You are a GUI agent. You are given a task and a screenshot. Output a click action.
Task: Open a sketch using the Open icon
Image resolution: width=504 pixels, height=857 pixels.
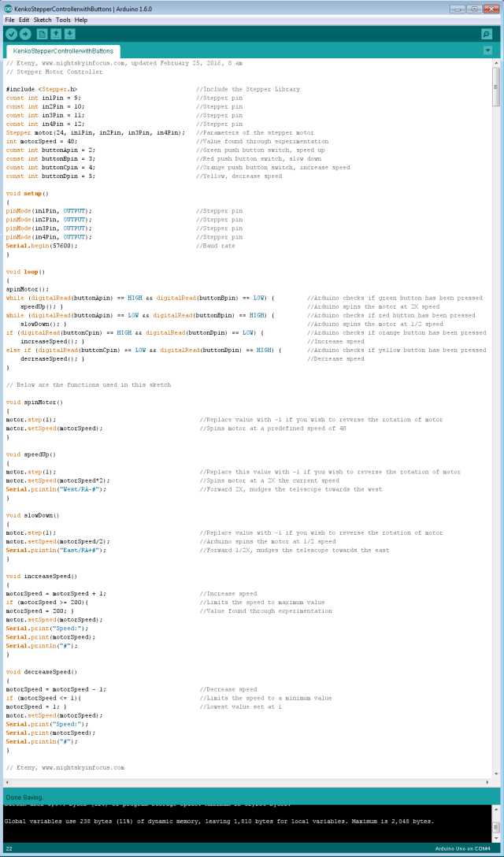56,35
